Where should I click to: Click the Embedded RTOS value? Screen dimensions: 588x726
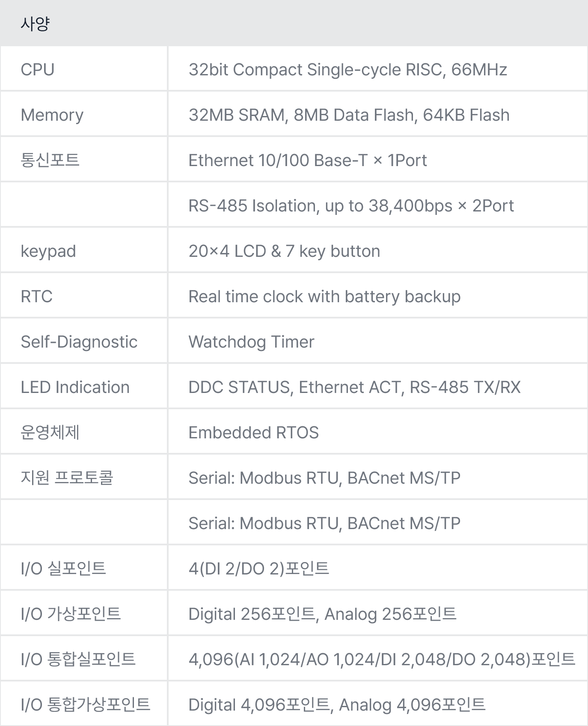(254, 432)
